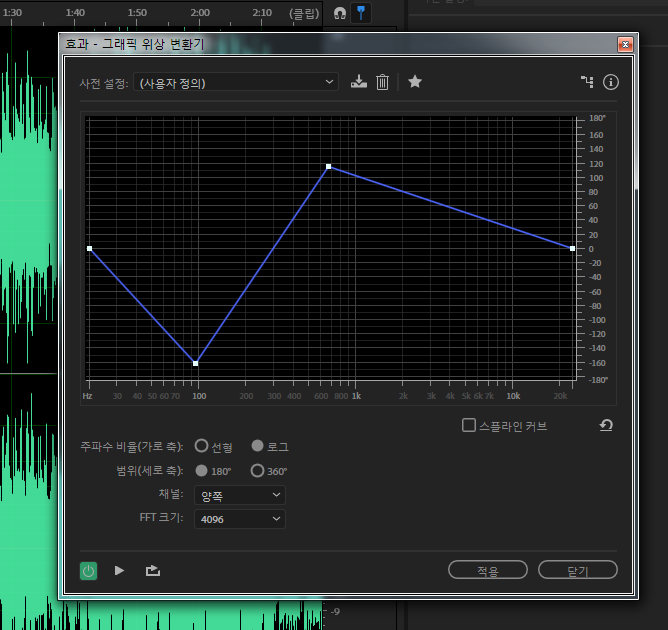The image size is (668, 630).
Task: Click blue marker pin icon in timeline
Action: (x=361, y=13)
